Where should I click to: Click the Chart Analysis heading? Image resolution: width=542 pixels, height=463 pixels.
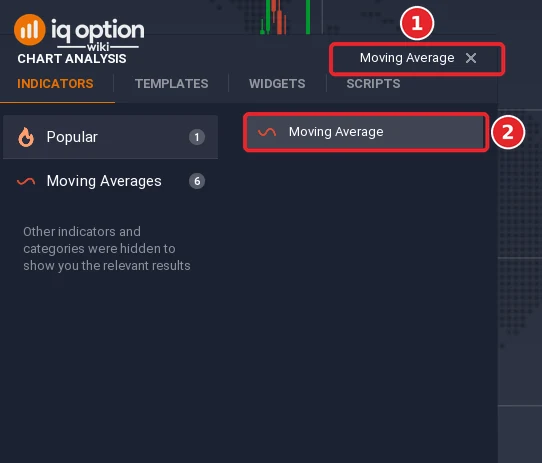[x=72, y=59]
